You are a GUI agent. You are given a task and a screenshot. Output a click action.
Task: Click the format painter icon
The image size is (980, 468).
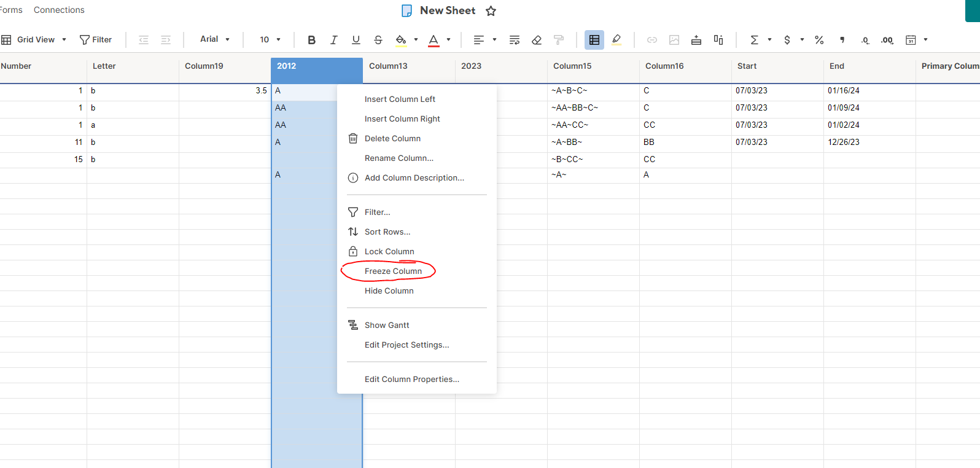[559, 40]
